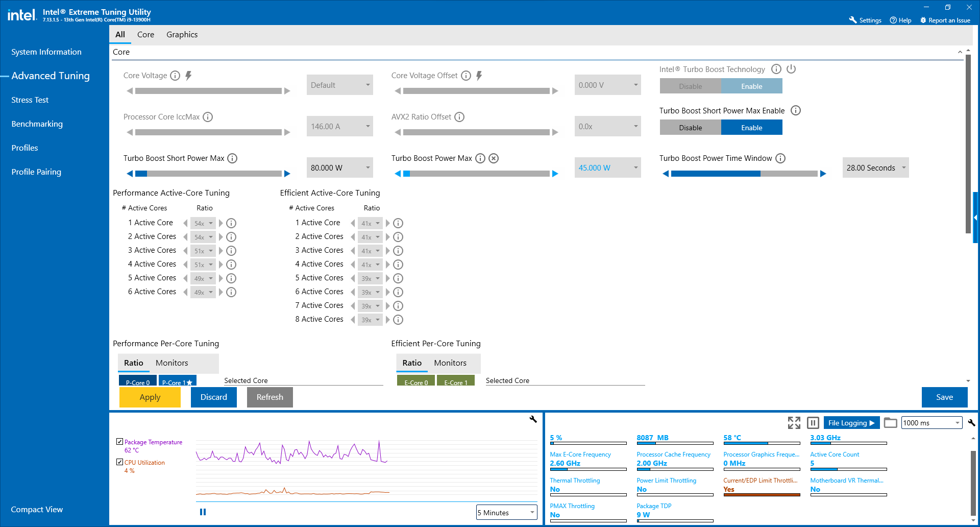Enable Turbo Boost Short Power Max

752,128
